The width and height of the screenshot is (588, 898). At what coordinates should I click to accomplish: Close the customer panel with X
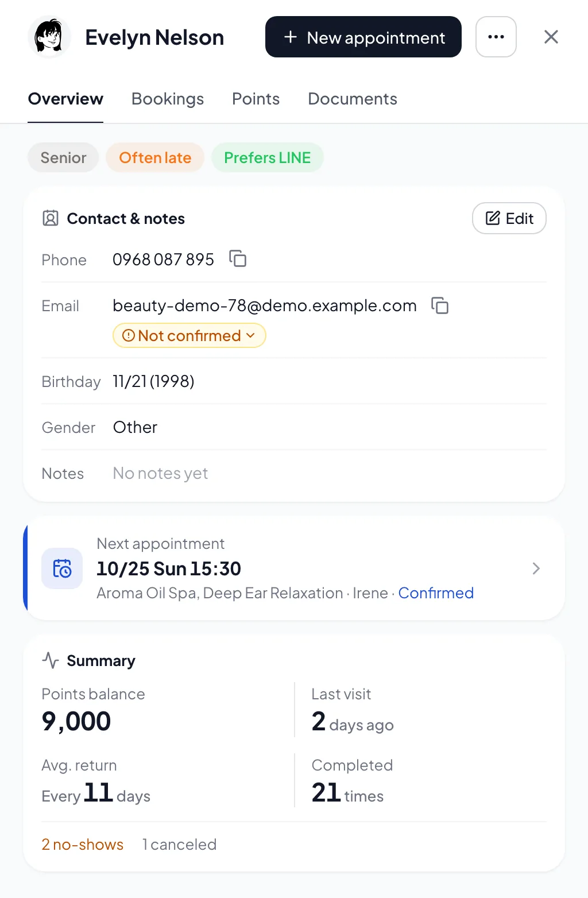click(551, 37)
